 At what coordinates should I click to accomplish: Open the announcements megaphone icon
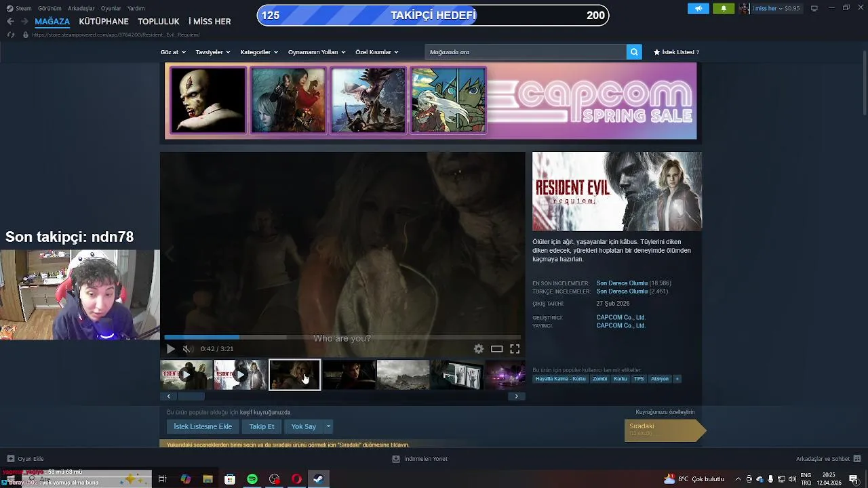click(x=698, y=8)
